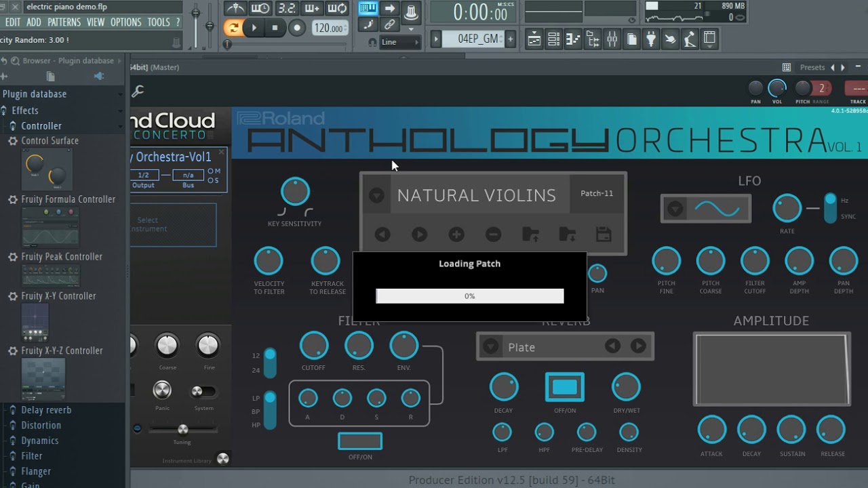Open the plugin picker plug icon
868x488 pixels.
(651, 39)
